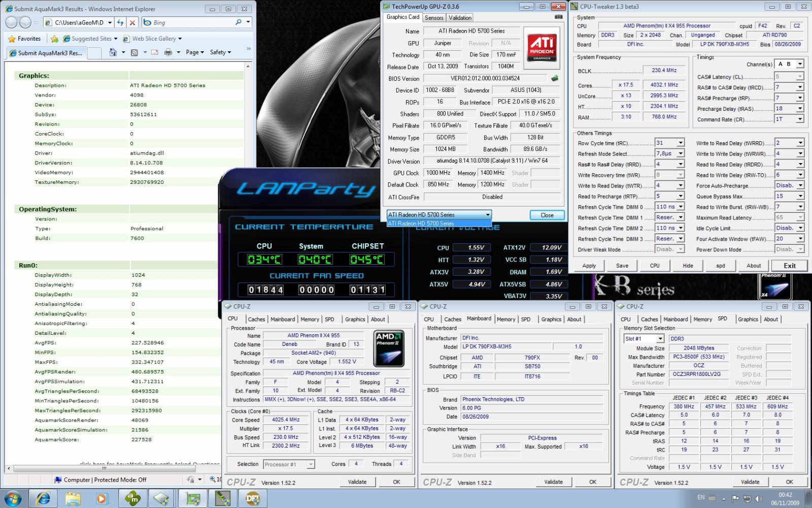Click the GPU-Z graphics card taskbar icon

[192, 498]
